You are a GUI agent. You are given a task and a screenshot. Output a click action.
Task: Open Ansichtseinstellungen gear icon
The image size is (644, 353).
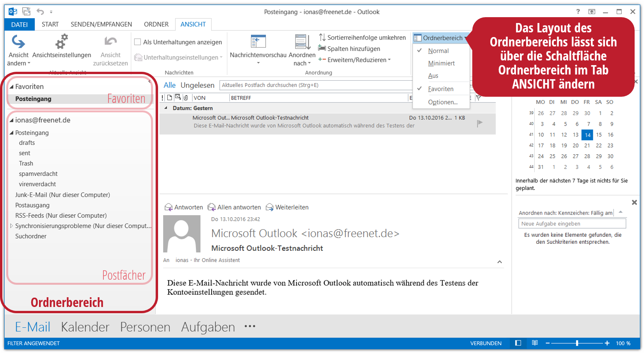[62, 41]
